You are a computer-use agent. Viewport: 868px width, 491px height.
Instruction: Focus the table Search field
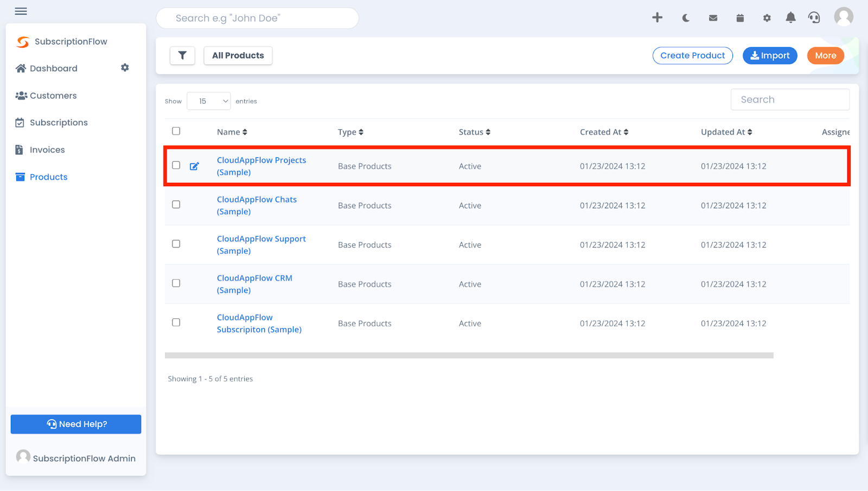pos(790,99)
